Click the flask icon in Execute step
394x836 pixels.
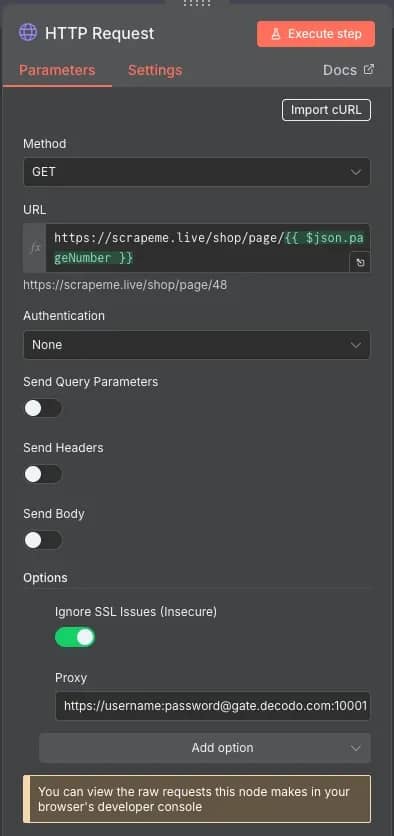276,34
